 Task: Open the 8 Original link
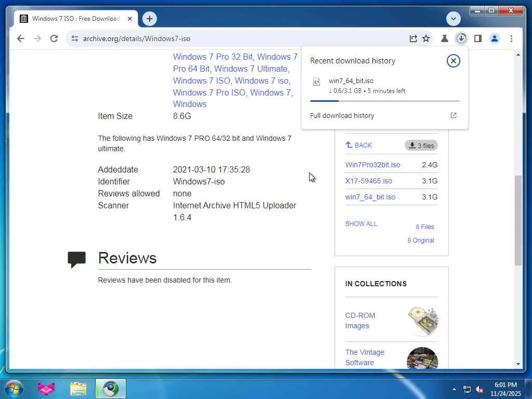(421, 240)
